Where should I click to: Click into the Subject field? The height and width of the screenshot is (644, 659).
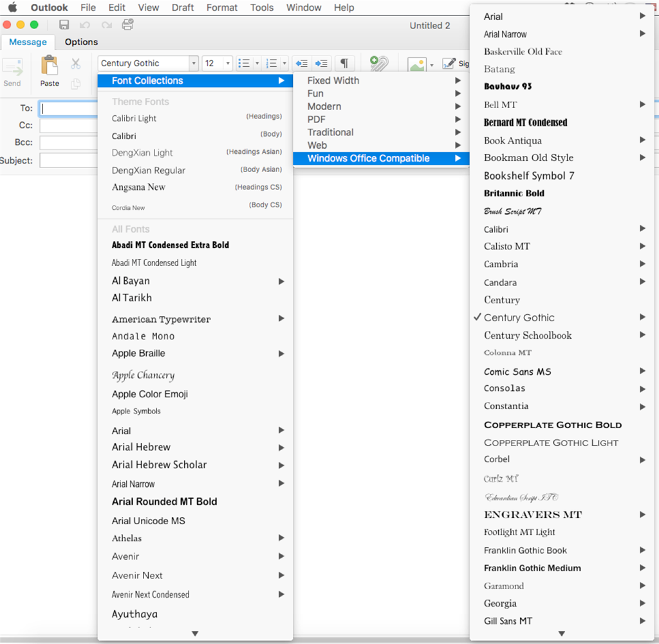click(x=68, y=160)
